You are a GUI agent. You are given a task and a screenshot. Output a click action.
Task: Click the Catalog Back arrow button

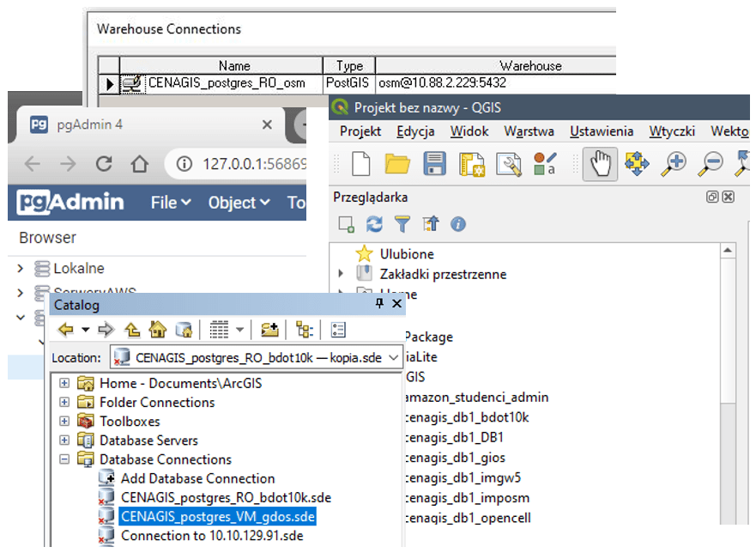click(66, 330)
